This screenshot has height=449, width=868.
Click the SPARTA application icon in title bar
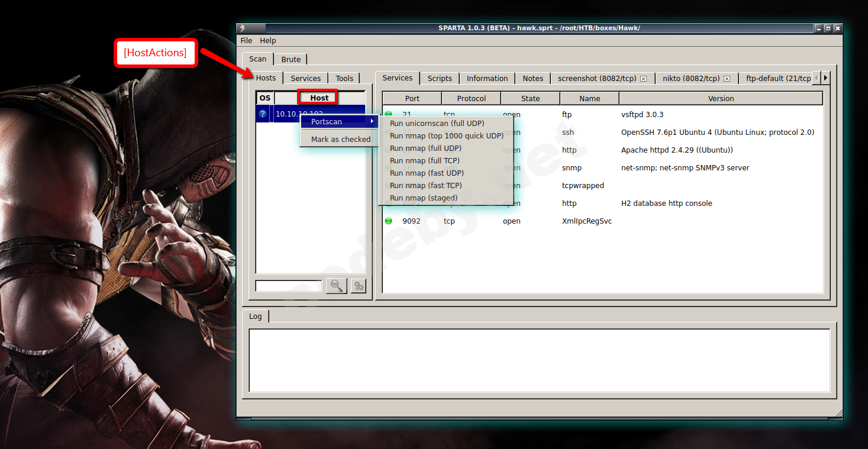point(243,28)
